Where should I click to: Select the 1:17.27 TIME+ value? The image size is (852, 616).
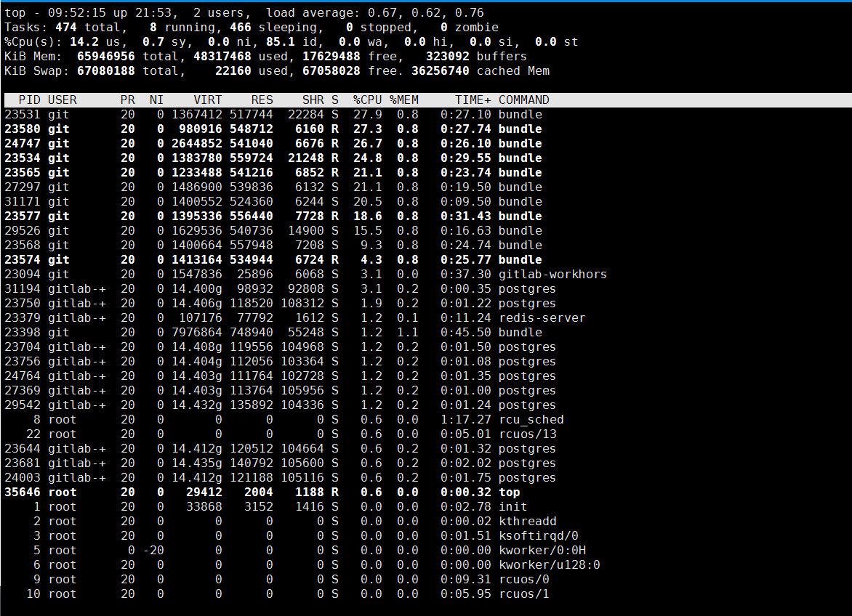466,420
